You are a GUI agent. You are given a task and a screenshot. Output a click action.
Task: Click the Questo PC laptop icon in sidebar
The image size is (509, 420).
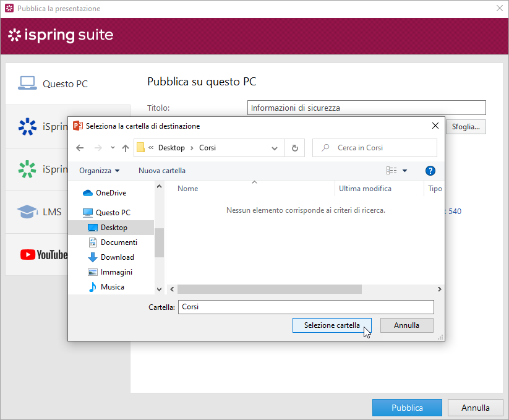27,84
